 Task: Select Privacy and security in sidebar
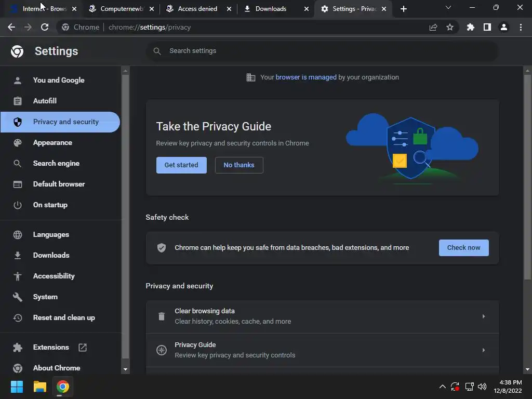tap(60, 122)
